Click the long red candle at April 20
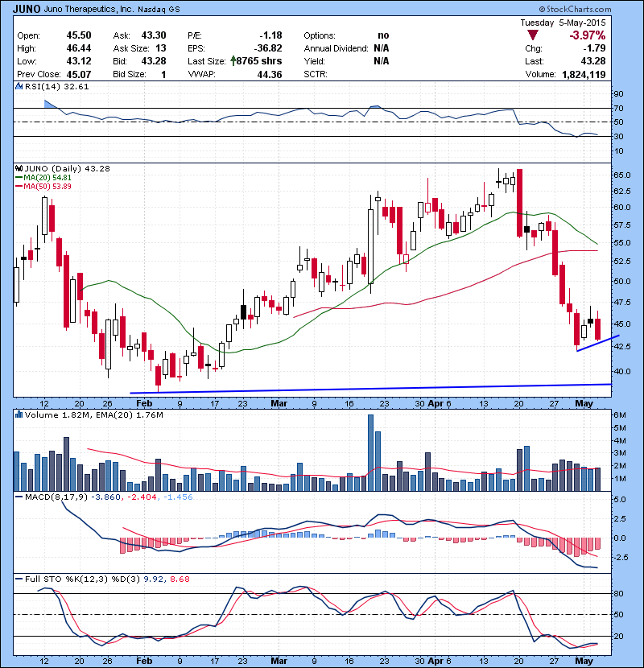The width and height of the screenshot is (644, 668). pos(519,203)
